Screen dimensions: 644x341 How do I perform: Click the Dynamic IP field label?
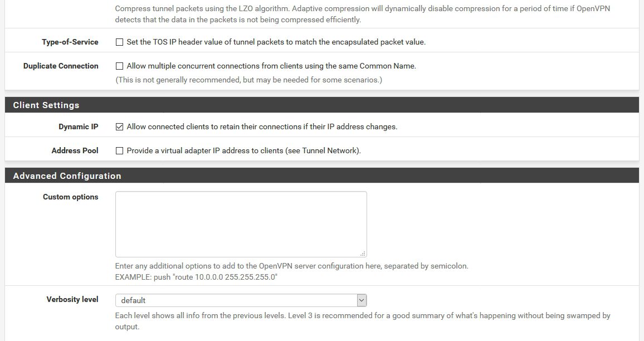point(79,126)
